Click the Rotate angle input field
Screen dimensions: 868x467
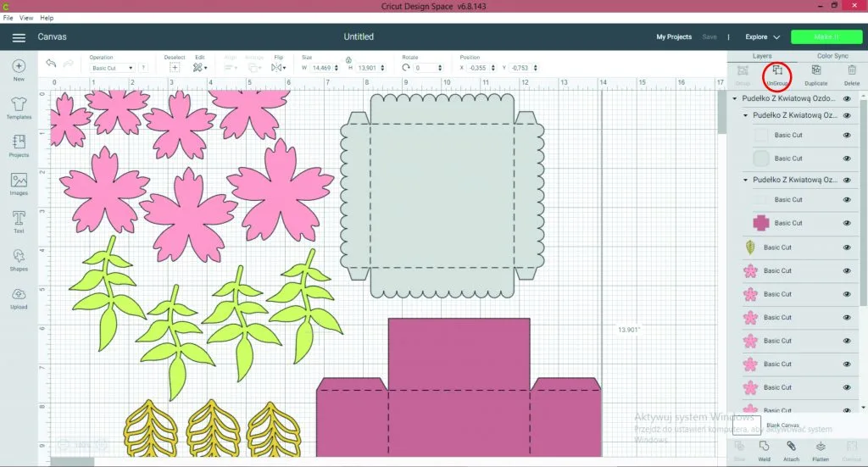tap(426, 68)
